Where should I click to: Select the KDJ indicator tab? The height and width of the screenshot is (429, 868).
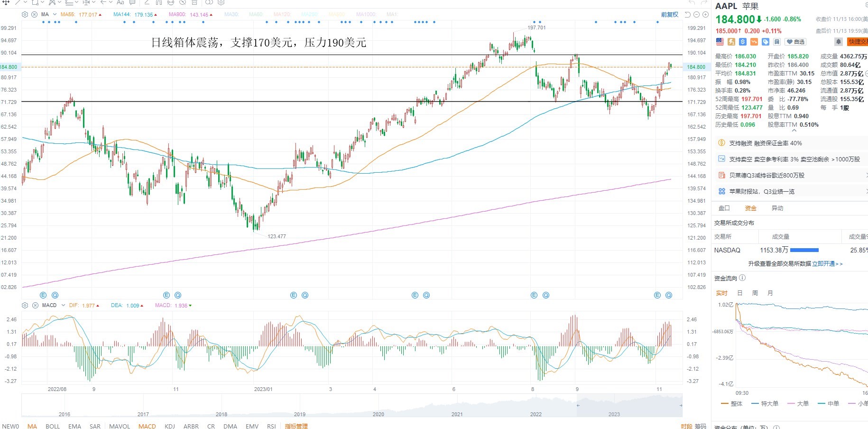(170, 426)
